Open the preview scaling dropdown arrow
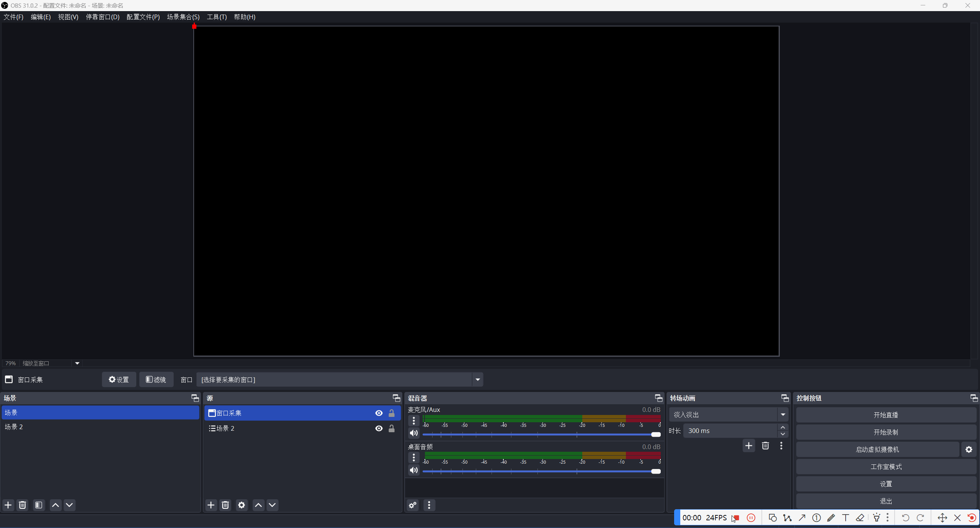Image resolution: width=980 pixels, height=528 pixels. click(77, 363)
